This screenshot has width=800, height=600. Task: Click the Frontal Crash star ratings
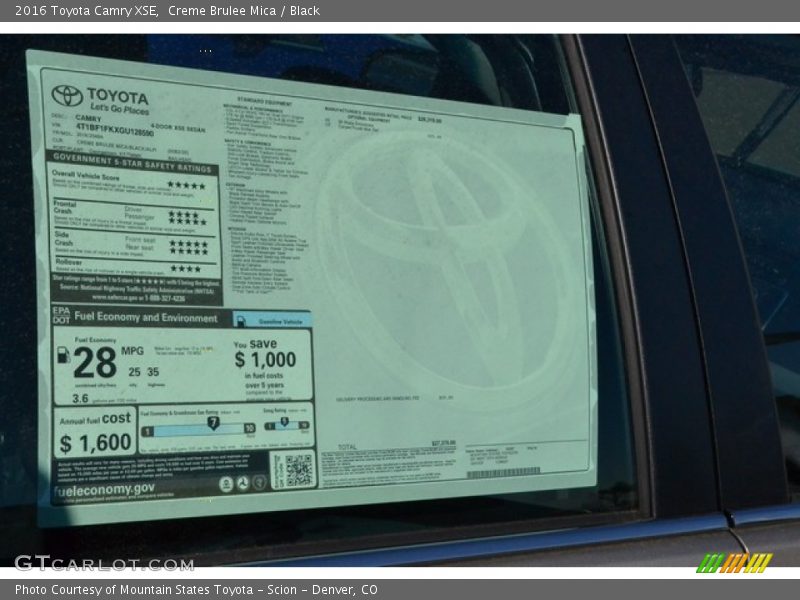tap(187, 218)
